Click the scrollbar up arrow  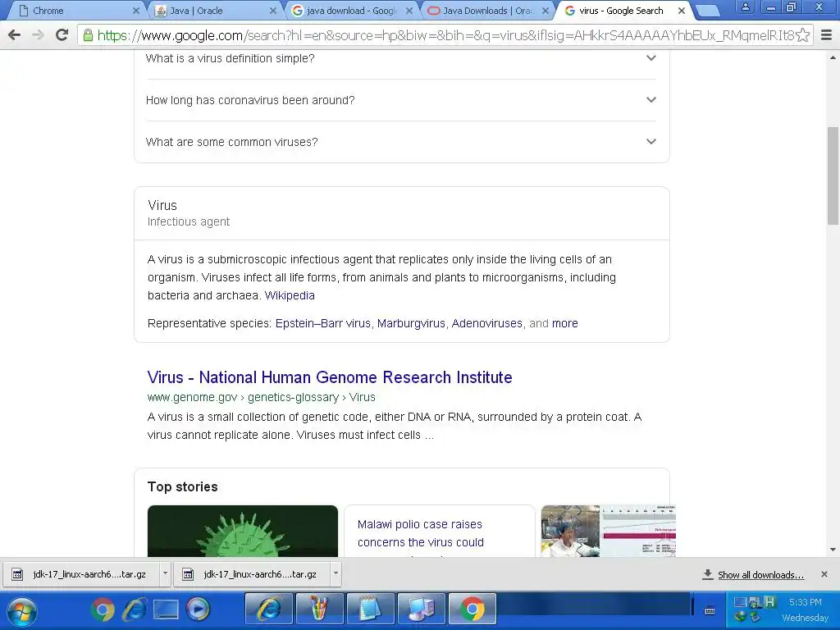(833, 57)
